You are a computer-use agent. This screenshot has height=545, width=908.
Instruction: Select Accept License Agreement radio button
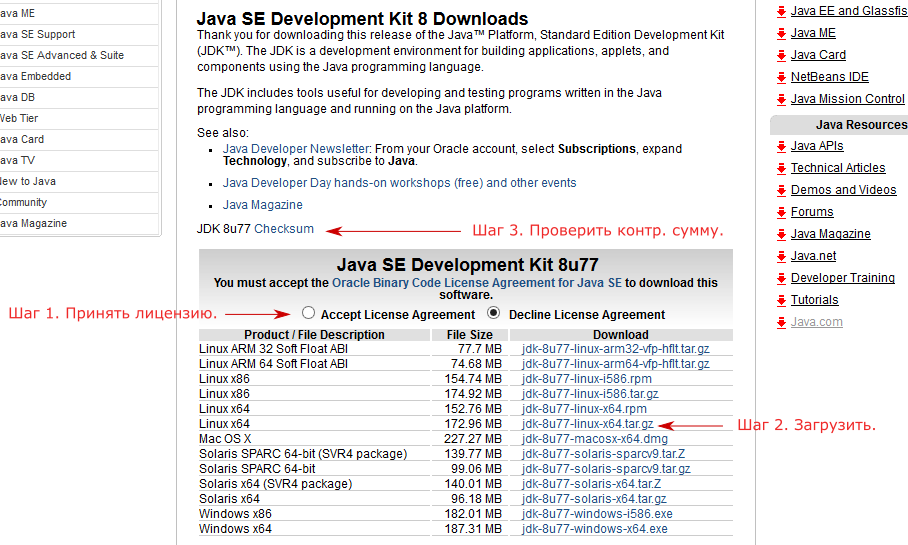coord(308,313)
